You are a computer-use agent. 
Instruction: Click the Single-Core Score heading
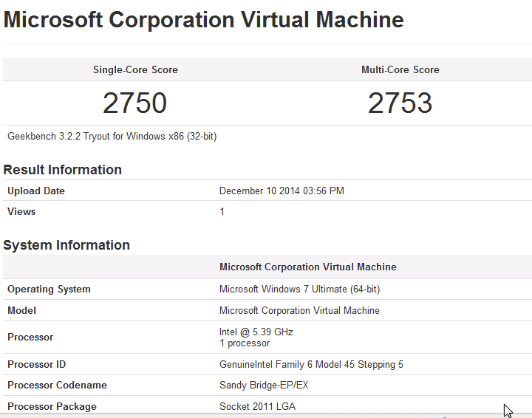(135, 69)
